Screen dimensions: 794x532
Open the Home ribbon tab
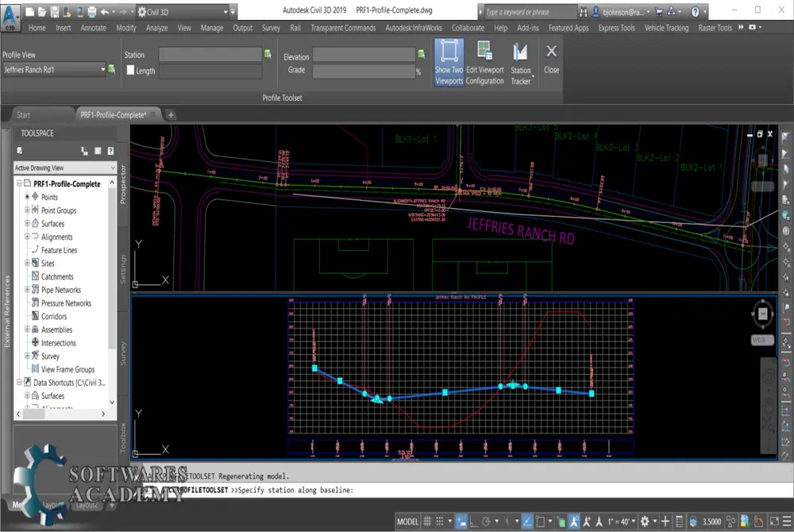[37, 28]
